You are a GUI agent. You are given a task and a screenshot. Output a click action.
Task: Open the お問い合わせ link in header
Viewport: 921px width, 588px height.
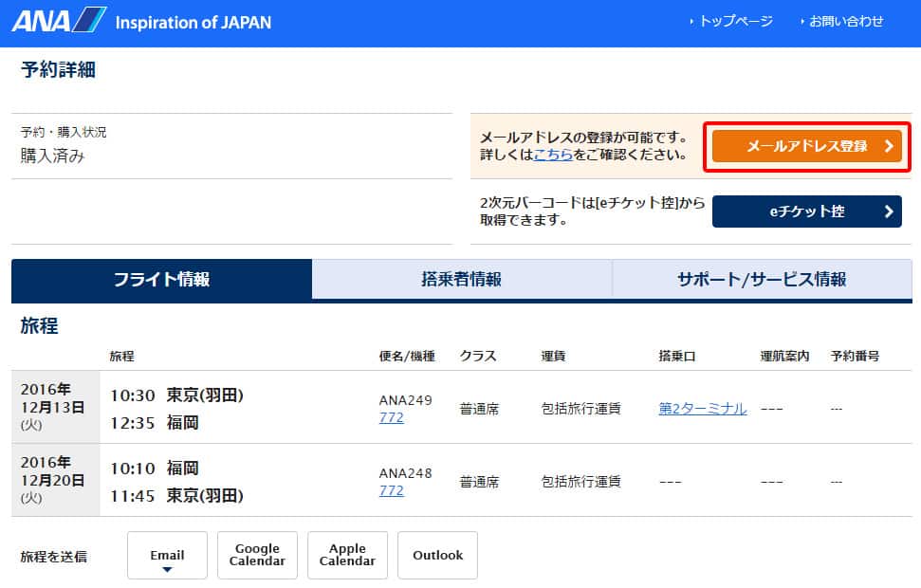pos(846,21)
